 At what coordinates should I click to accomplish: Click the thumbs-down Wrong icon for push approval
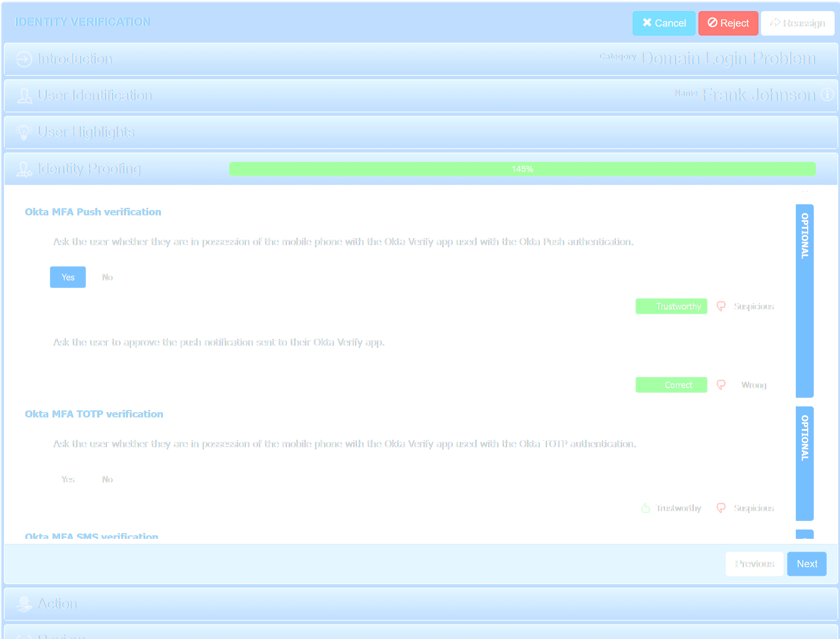[721, 384]
